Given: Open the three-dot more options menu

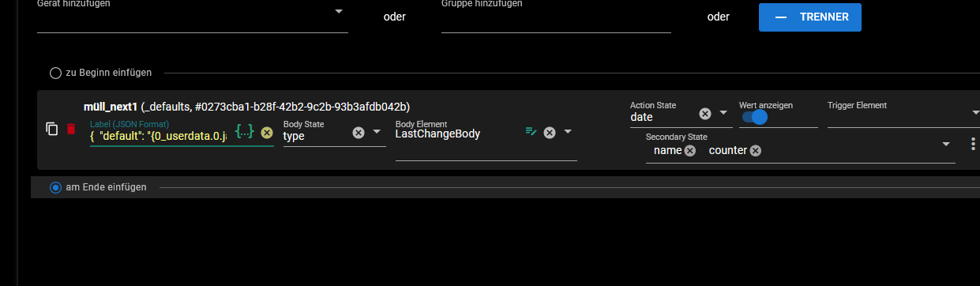Looking at the screenshot, I should tap(973, 144).
